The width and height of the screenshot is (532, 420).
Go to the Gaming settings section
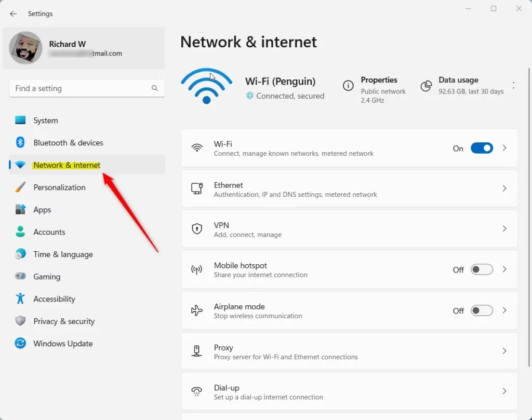tap(47, 277)
